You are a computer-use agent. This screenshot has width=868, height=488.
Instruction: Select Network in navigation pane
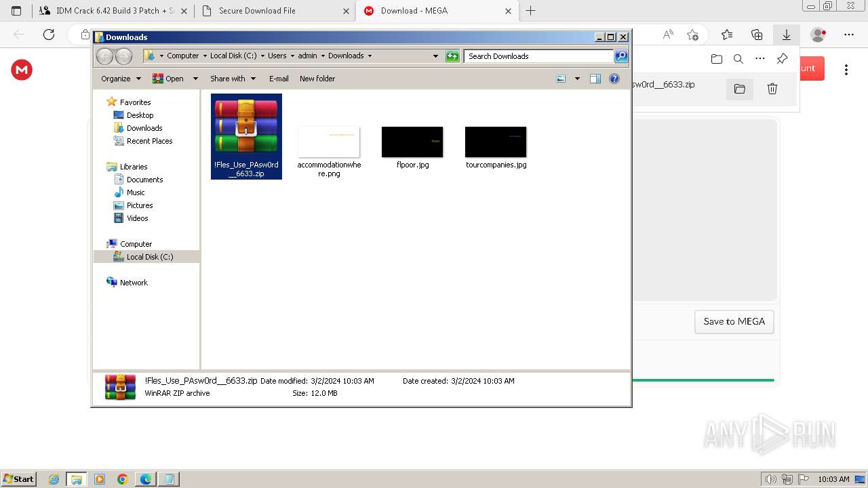pyautogui.click(x=134, y=283)
